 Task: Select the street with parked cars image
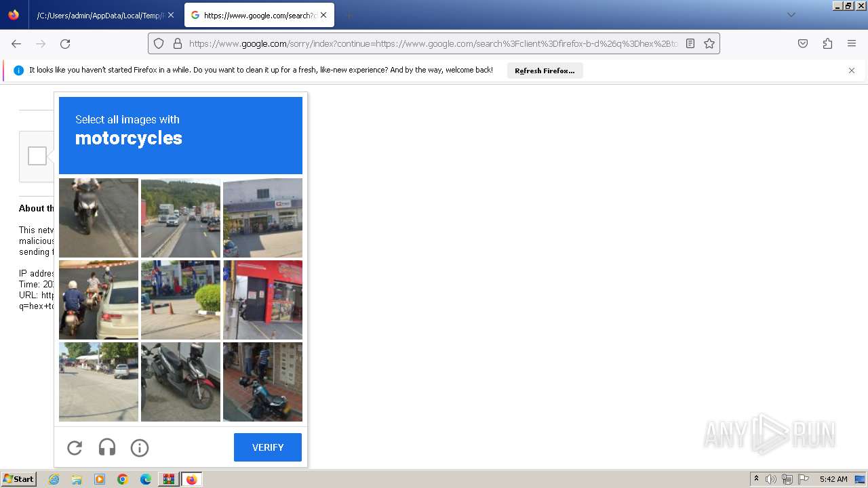pyautogui.click(x=98, y=382)
